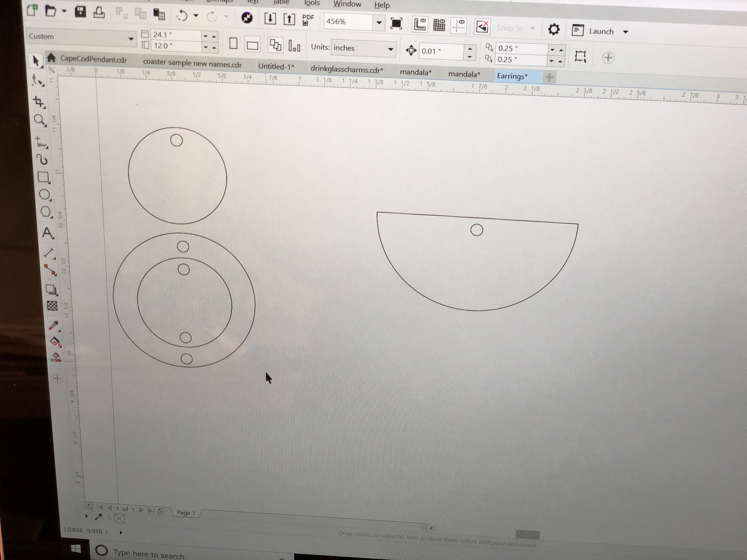747x560 pixels.
Task: Pick the Parallel Dimension tool
Action: click(x=49, y=253)
